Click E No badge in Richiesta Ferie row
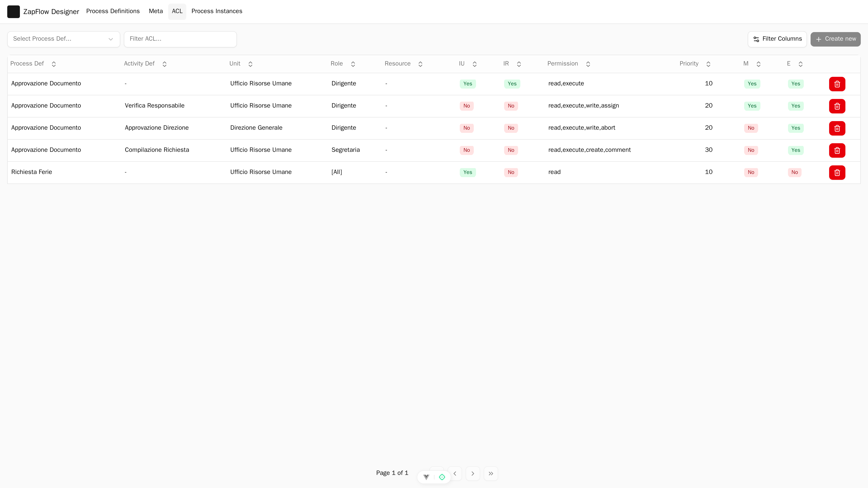 tap(795, 172)
